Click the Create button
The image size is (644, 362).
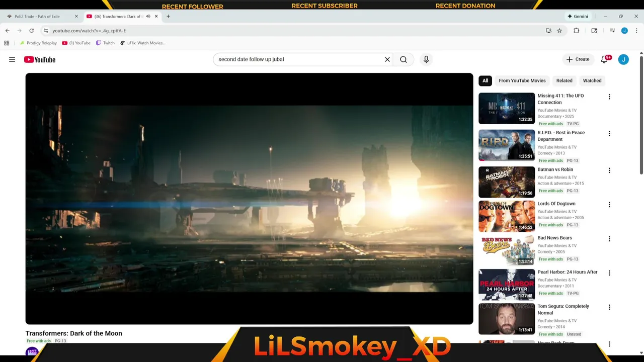click(x=578, y=59)
